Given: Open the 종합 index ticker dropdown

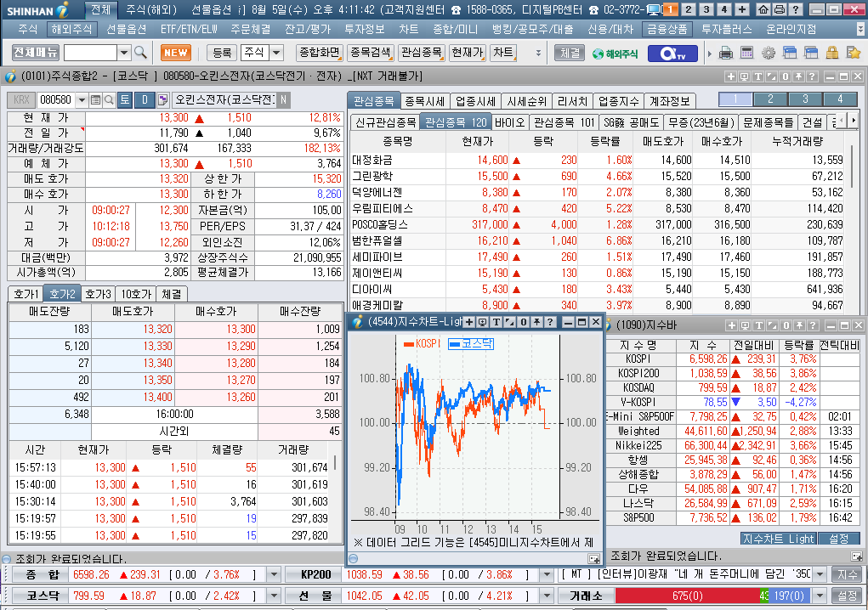Looking at the screenshot, I should (274, 575).
